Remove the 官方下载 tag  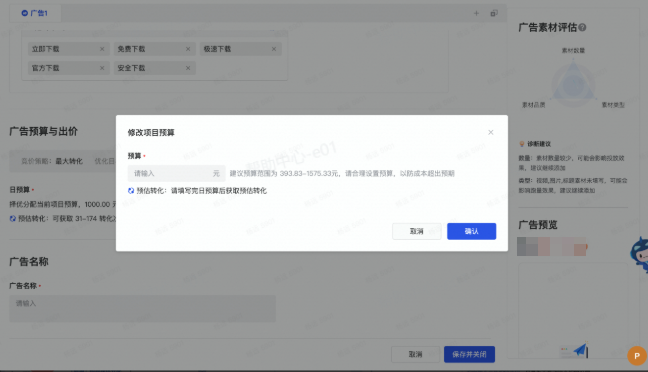point(102,68)
